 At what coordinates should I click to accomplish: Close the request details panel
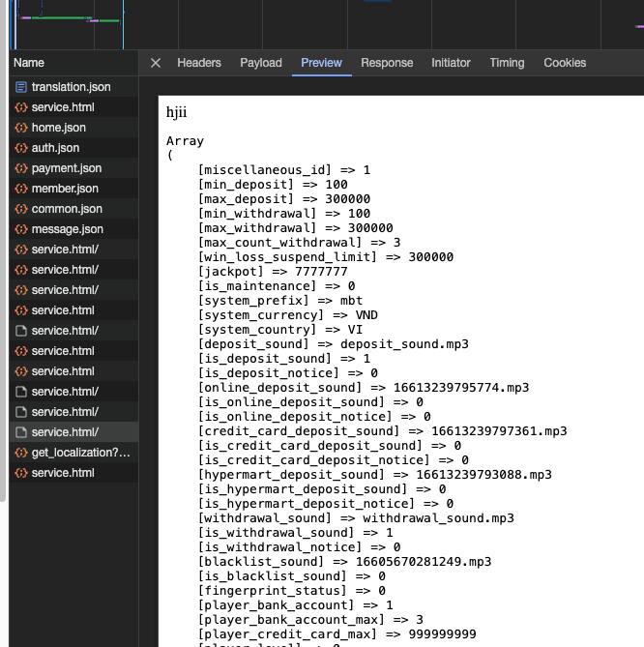[156, 63]
